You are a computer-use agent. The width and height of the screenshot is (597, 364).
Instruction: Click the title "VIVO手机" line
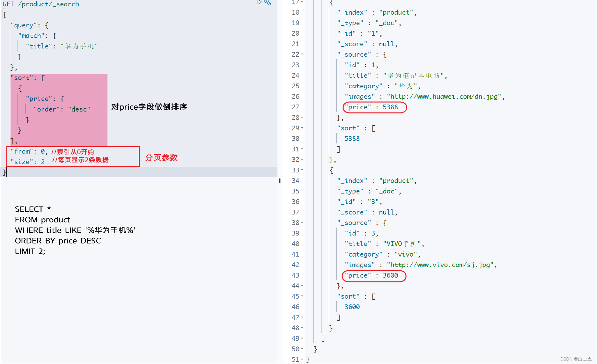(384, 244)
